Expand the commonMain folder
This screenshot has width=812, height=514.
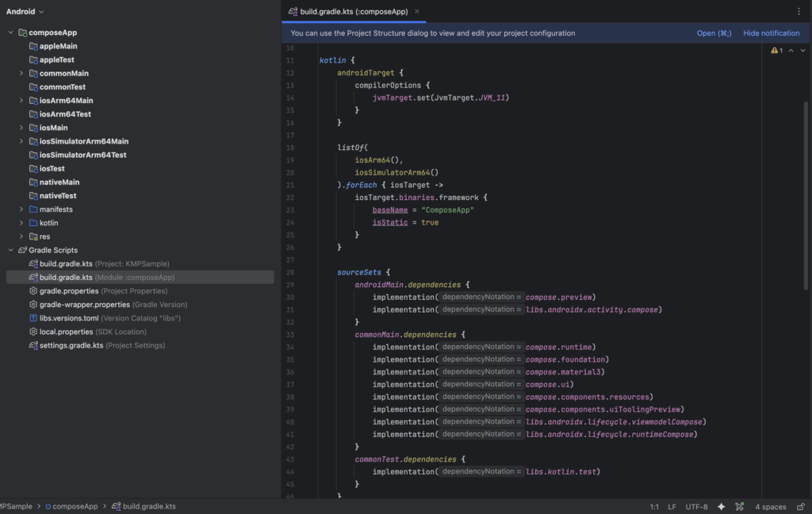22,74
